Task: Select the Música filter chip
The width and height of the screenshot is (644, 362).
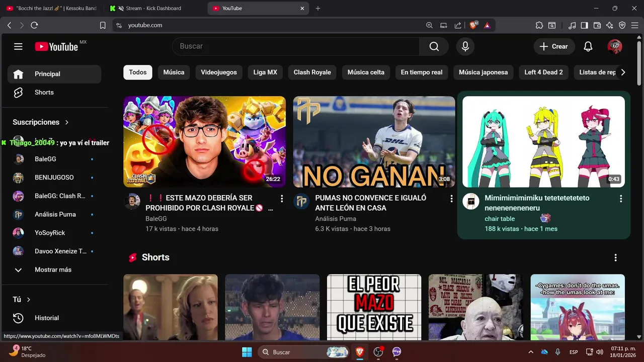Action: (174, 72)
